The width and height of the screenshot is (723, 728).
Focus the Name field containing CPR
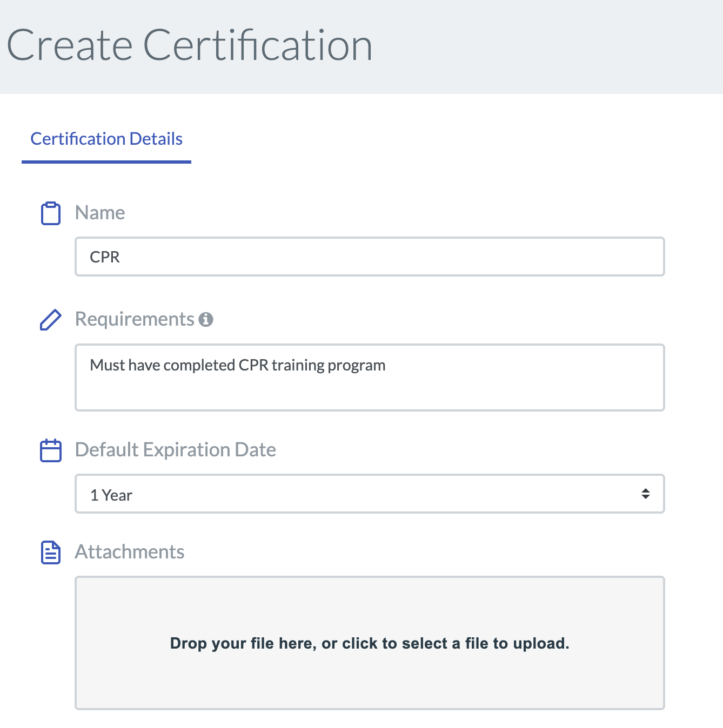[x=370, y=257]
